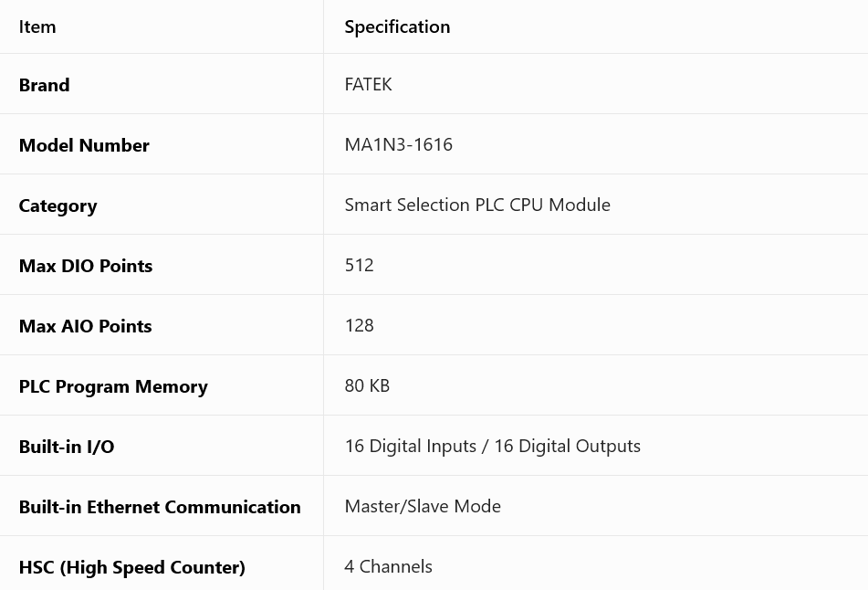This screenshot has height=590, width=868.
Task: Select the Max AIO Points label
Action: 85,326
